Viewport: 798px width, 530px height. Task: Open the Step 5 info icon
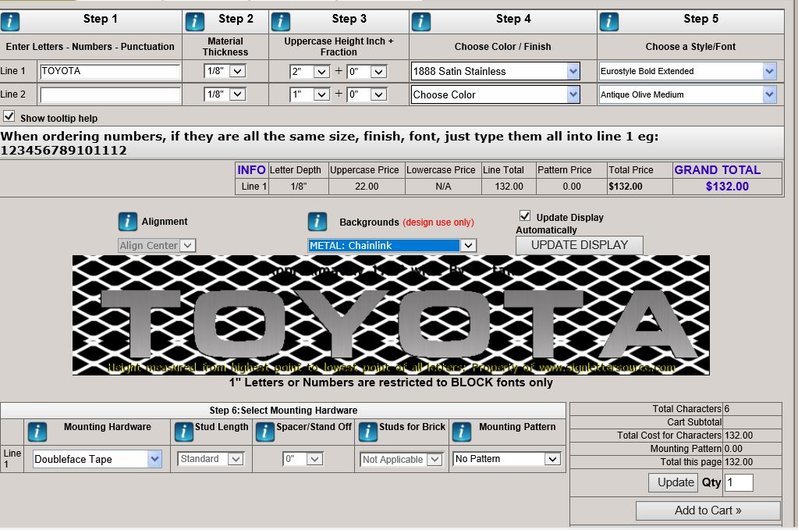609,21
